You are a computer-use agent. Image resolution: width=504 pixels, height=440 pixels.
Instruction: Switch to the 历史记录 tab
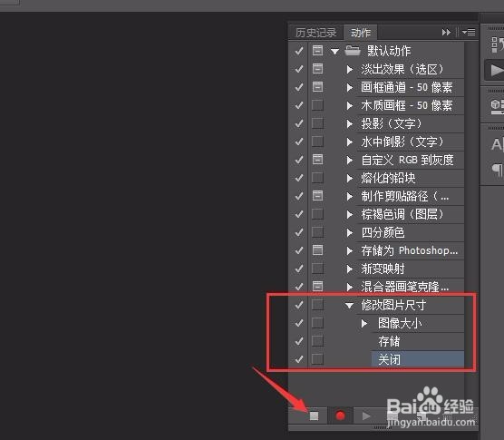coord(315,33)
